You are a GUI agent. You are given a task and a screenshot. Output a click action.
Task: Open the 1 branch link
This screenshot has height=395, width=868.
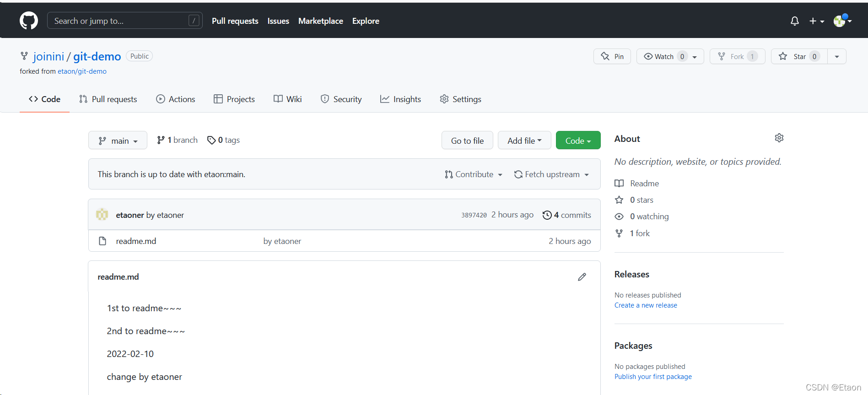[178, 140]
